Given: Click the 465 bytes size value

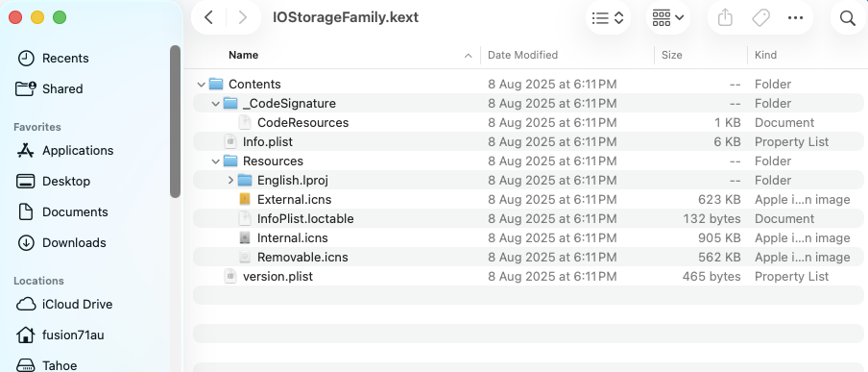Looking at the screenshot, I should 711,276.
